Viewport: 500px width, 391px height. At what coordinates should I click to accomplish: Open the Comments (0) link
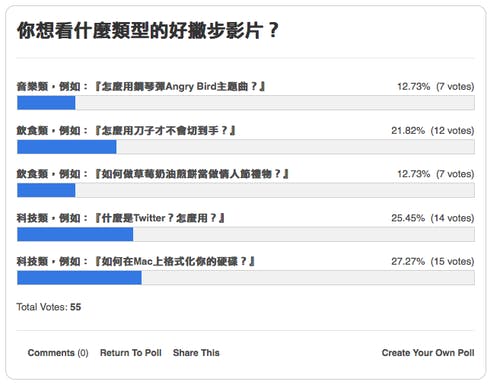tap(58, 353)
